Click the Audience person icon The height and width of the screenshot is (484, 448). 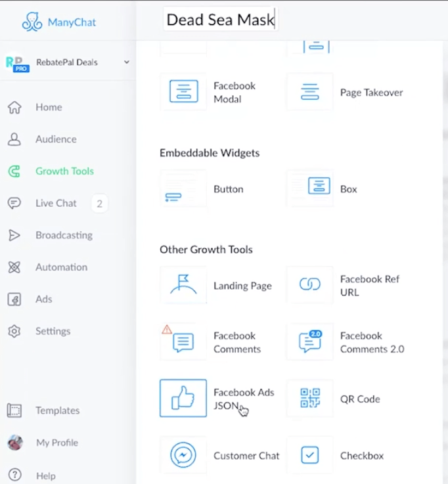tap(14, 139)
